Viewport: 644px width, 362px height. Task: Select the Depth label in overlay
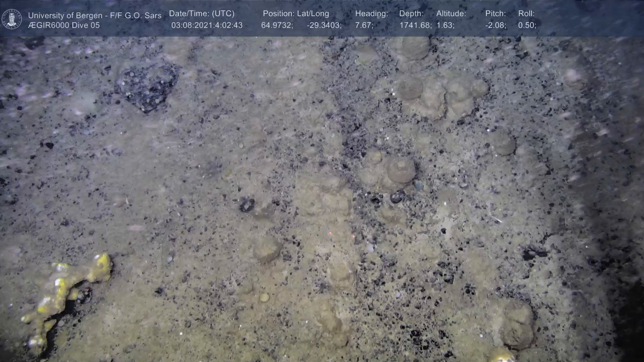tap(411, 14)
